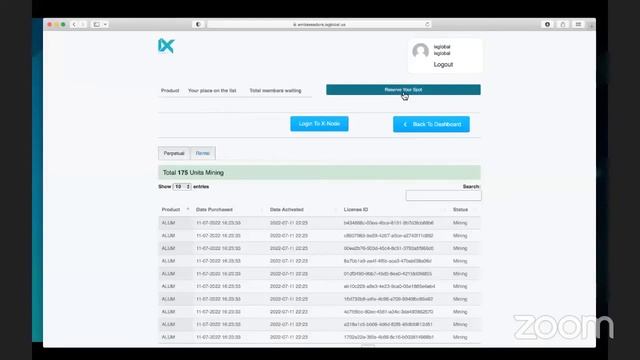
Task: Sort by the mining table's Product column
Action: coord(176,209)
